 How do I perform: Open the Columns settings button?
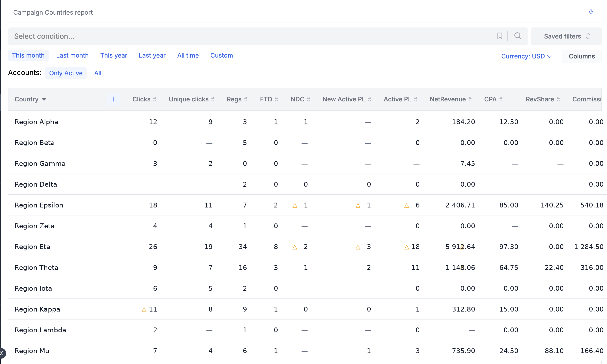[582, 56]
